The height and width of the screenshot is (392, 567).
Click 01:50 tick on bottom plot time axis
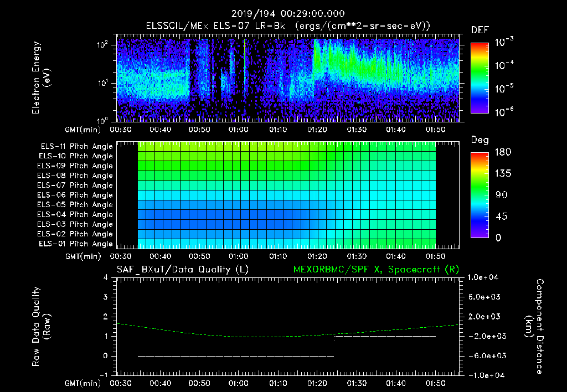click(435, 383)
